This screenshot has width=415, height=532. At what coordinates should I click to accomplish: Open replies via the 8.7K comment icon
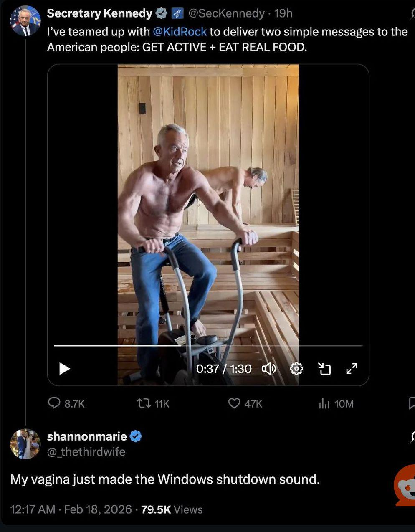pos(54,403)
